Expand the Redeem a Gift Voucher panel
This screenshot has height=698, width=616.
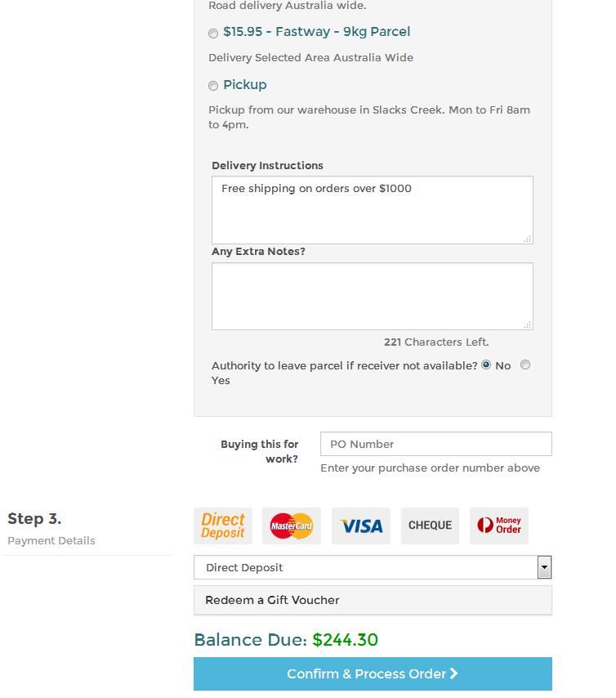373,600
